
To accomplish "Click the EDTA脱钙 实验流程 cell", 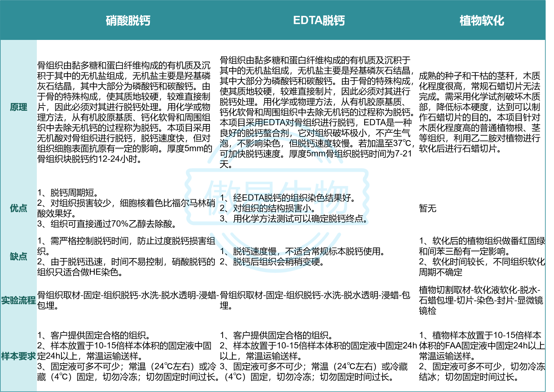I will click(315, 300).
